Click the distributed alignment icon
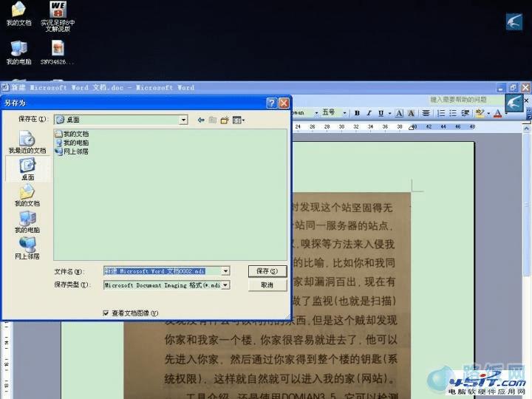Viewport: 532px width, 399px height. pos(426,113)
